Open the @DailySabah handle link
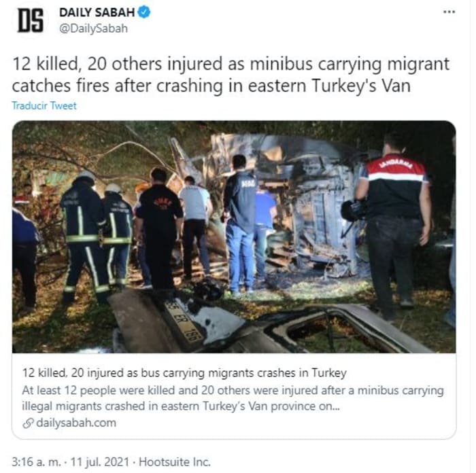Viewport: 476px width, 473px height. tap(94, 29)
